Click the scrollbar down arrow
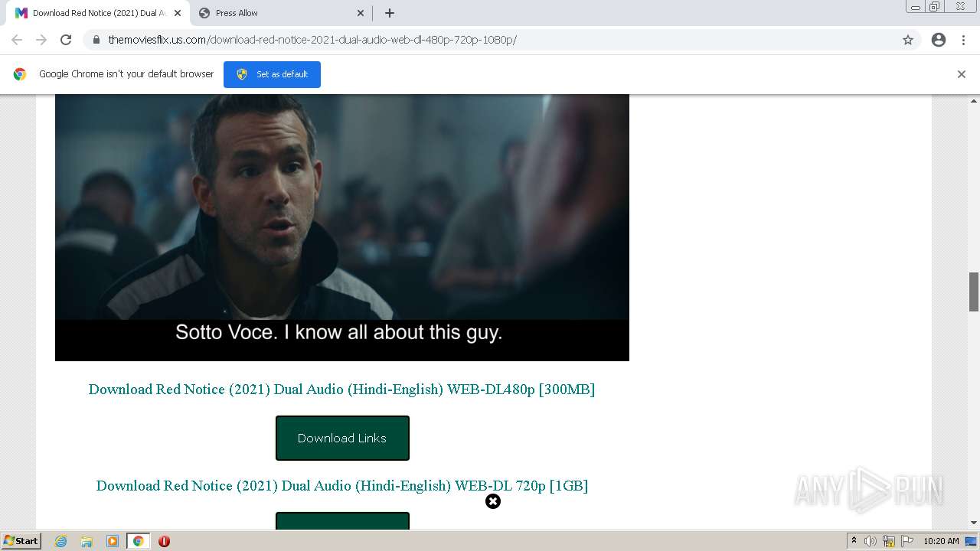Image resolution: width=980 pixels, height=551 pixels. point(974,523)
